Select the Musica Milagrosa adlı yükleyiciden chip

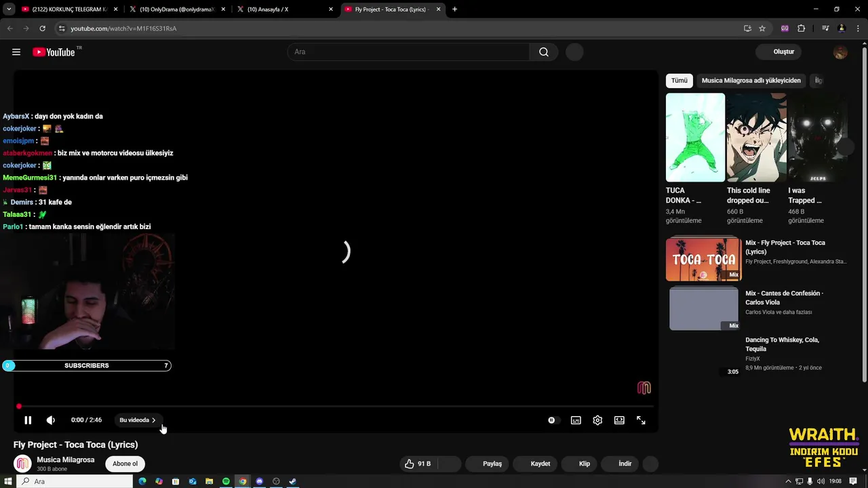pyautogui.click(x=751, y=81)
